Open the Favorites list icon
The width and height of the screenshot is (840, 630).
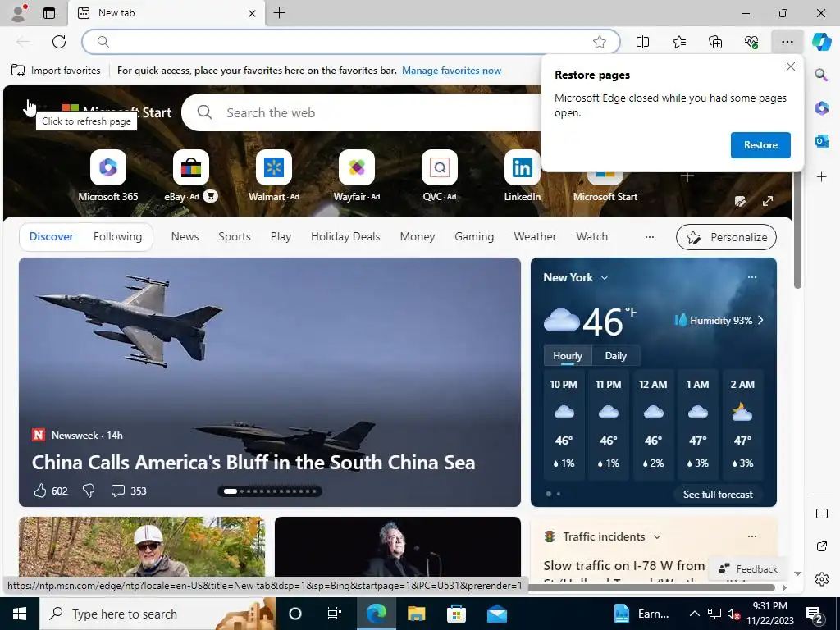678,42
